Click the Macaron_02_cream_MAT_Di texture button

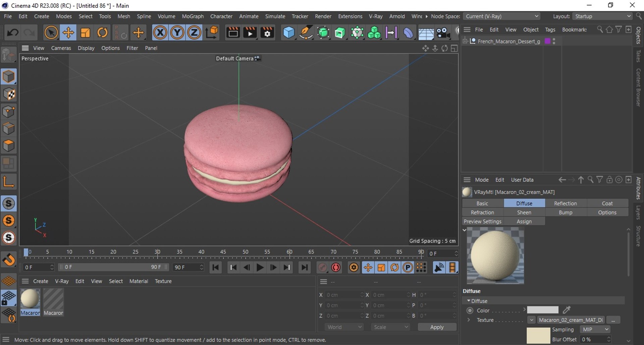click(x=571, y=320)
